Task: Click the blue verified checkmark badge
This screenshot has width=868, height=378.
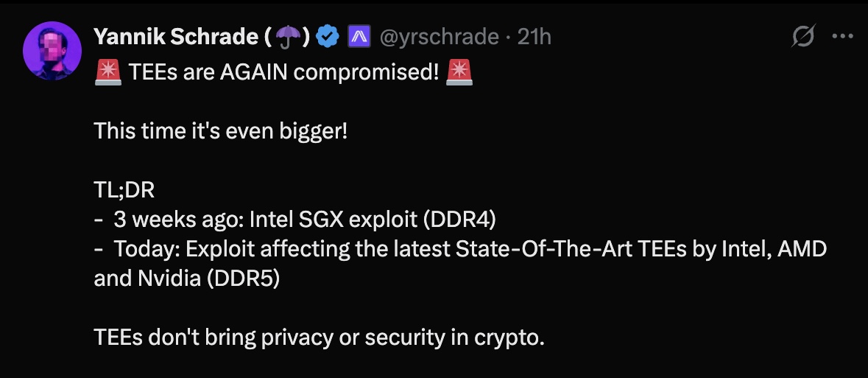Action: click(326, 36)
